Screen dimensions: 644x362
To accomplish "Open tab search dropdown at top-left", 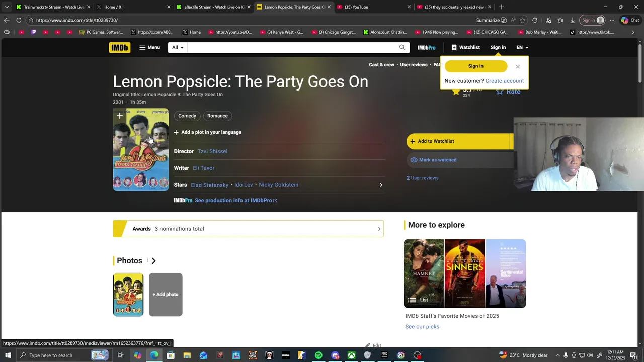I will click(6, 7).
